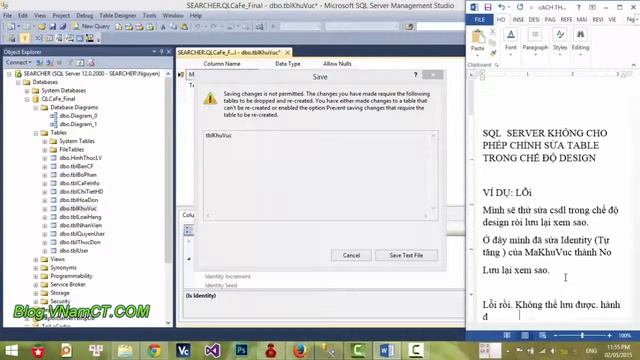Open Chrome from the taskbar
This screenshot has width=640, height=360.
click(x=154, y=351)
